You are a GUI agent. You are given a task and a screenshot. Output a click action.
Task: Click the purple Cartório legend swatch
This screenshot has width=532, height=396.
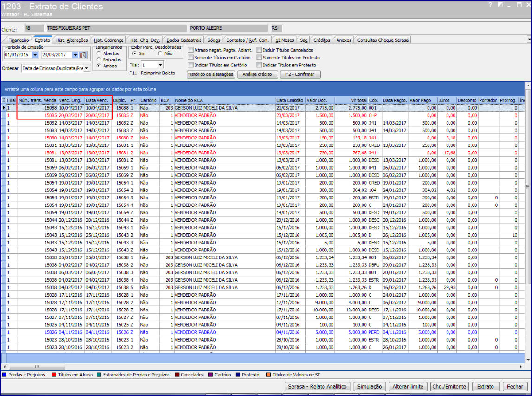pos(210,375)
